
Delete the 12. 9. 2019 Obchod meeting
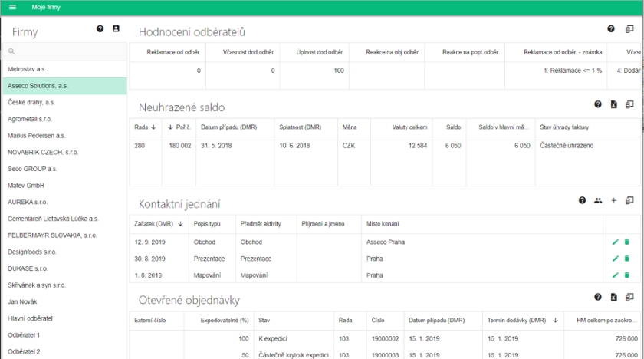coord(627,242)
